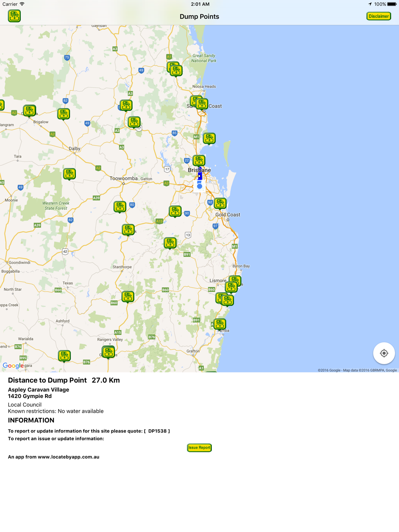Select the blue selected pin at Brisbane
The image size is (399, 532).
[200, 174]
